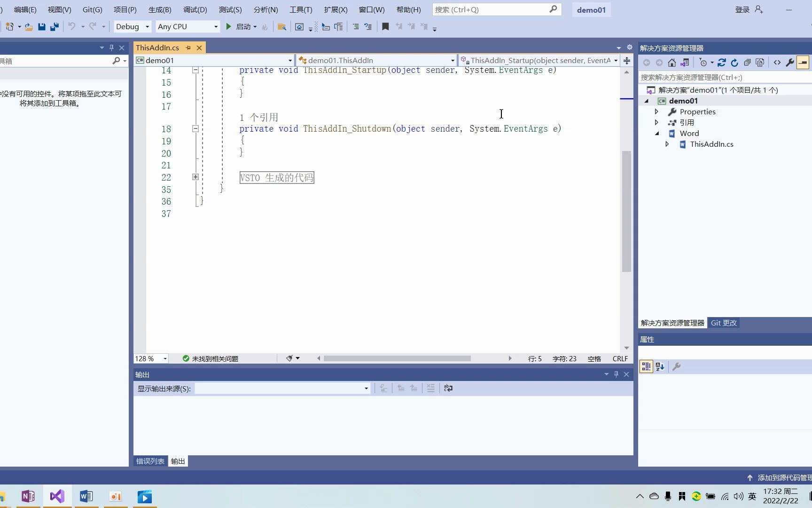The image size is (812, 508).
Task: Select the Save All icon
Action: [54, 27]
